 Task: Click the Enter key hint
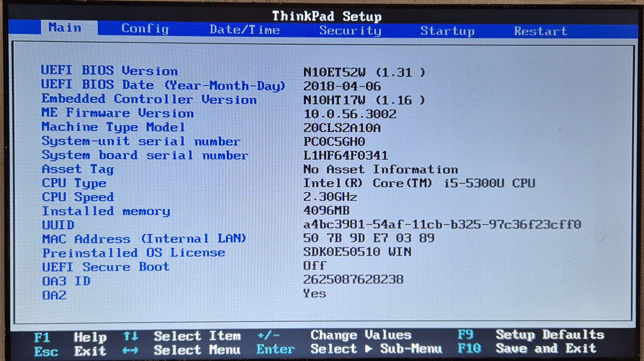pyautogui.click(x=275, y=349)
